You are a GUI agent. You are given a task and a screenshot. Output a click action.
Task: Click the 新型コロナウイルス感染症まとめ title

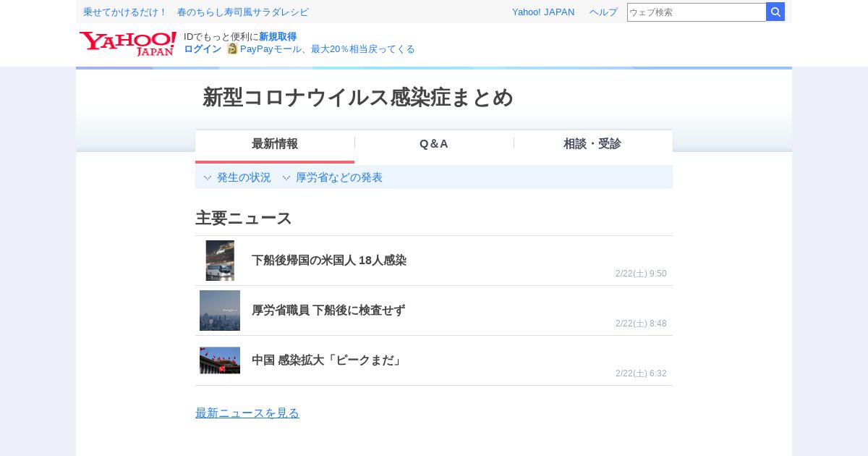click(358, 98)
